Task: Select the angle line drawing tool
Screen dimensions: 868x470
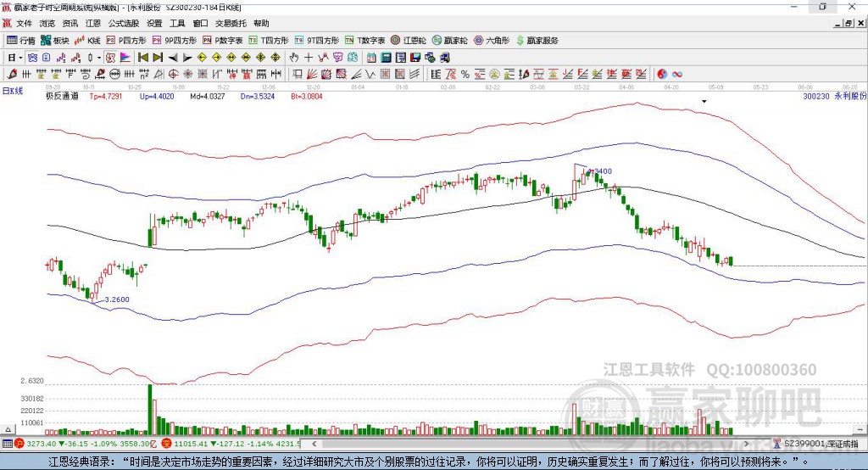Action: point(356,74)
